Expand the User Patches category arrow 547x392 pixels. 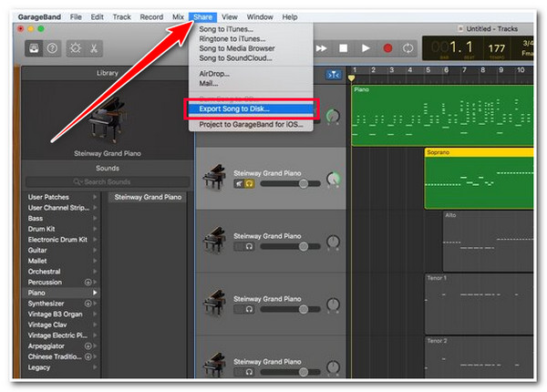pyautogui.click(x=95, y=197)
